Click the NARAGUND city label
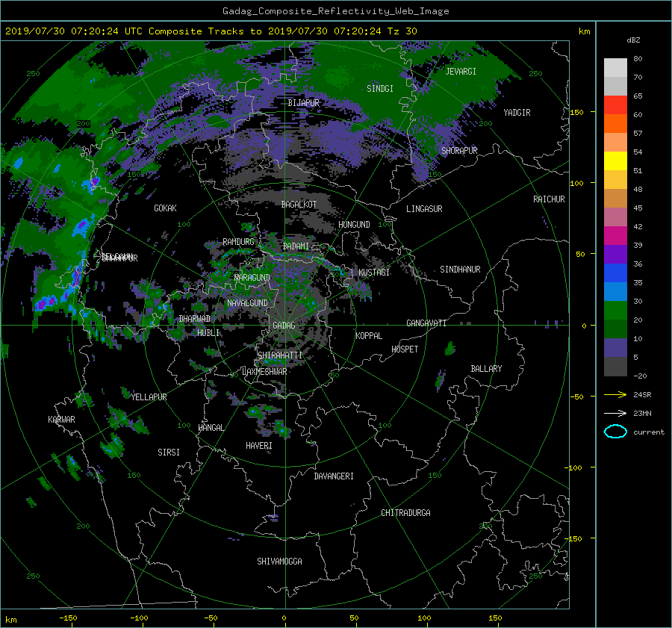 (252, 277)
